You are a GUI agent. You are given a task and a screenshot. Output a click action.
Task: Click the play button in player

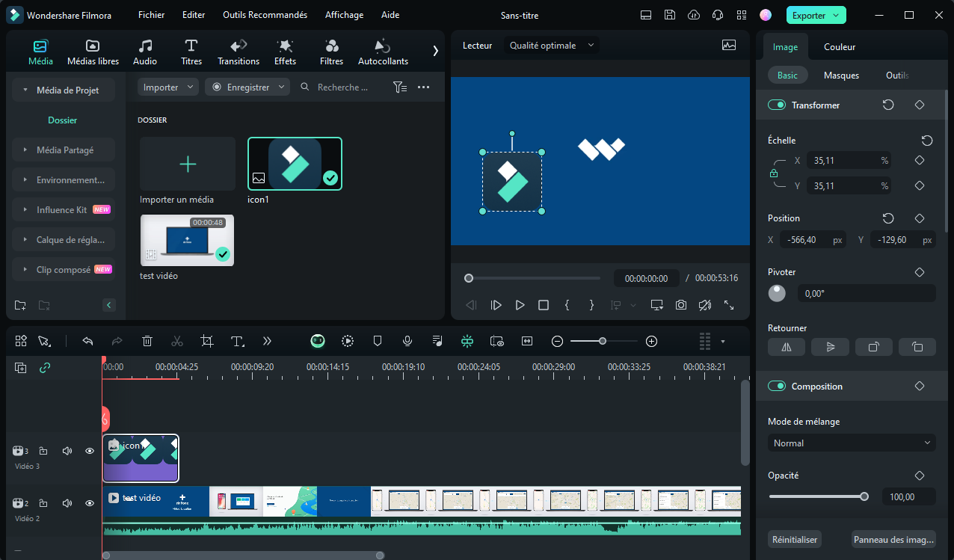[520, 305]
